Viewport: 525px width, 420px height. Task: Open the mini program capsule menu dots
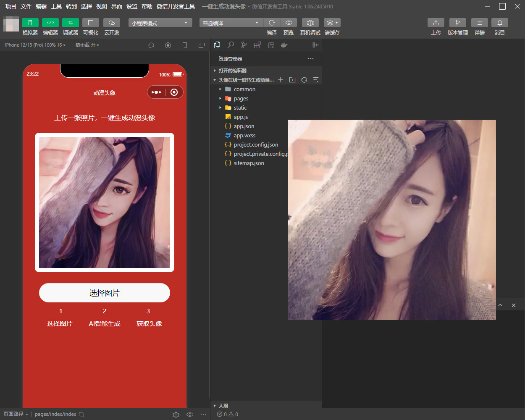(x=156, y=92)
